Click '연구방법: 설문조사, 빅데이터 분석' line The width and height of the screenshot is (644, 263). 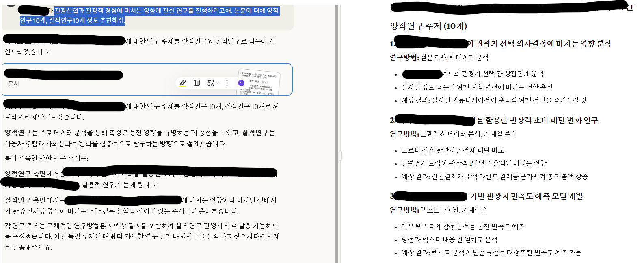click(x=439, y=58)
